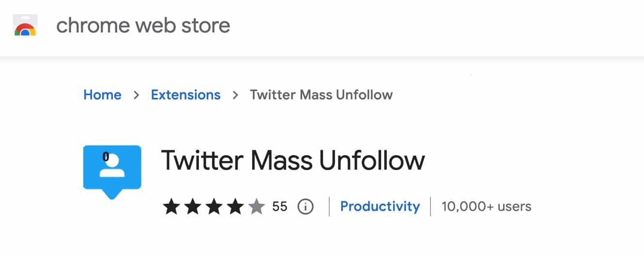Open the rating info circle icon

click(305, 207)
